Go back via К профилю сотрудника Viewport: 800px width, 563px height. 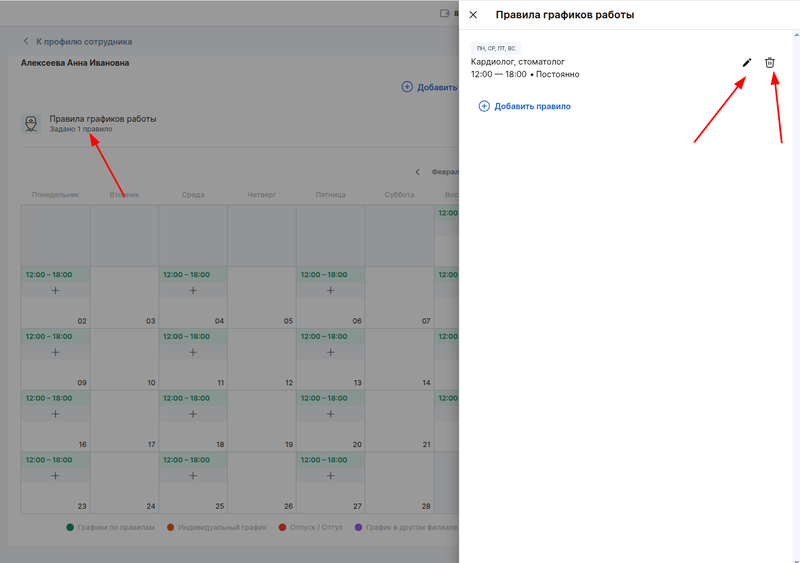click(84, 42)
